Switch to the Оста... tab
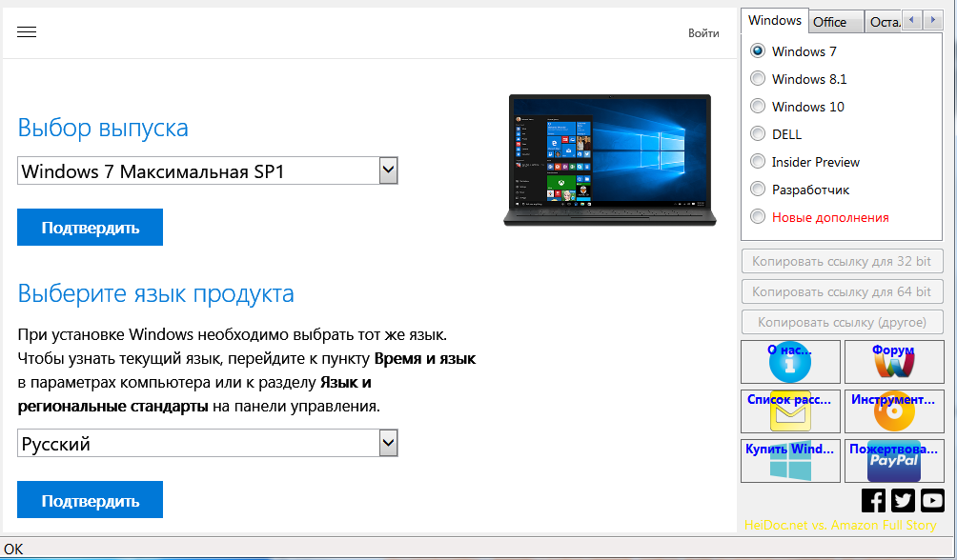This screenshot has width=957, height=560. coord(884,22)
